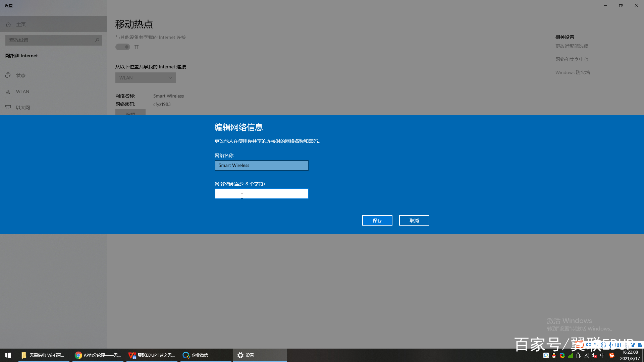Image resolution: width=644 pixels, height=362 pixels.
Task: Click the network name field containing Smart Wireless
Action: coord(261,166)
